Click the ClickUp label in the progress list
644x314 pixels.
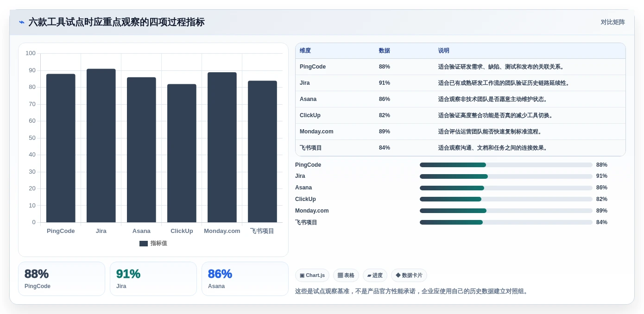click(x=305, y=199)
